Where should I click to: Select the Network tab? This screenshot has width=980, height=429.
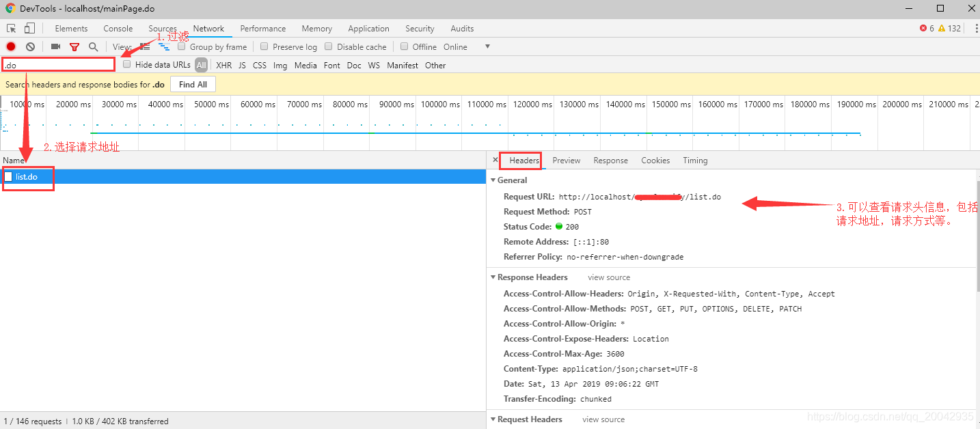click(x=208, y=29)
